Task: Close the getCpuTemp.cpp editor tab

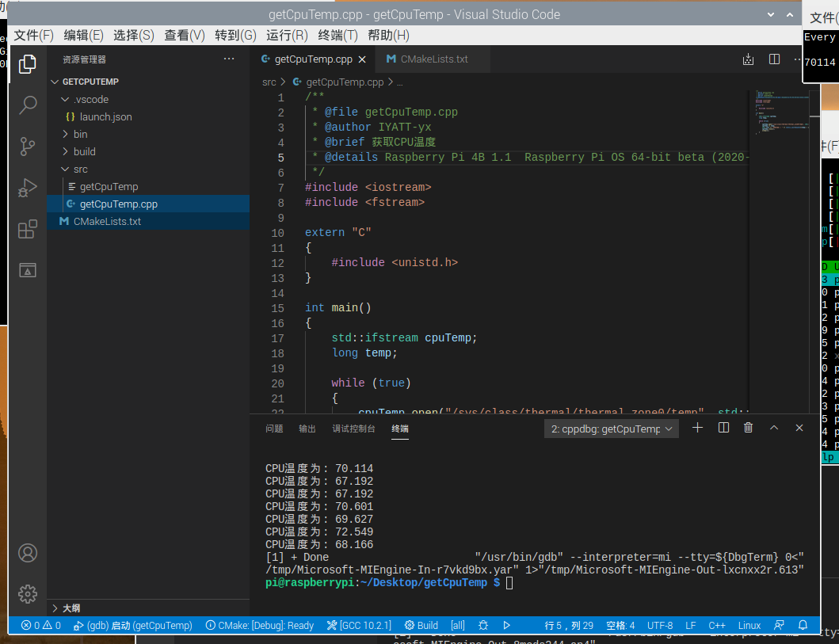Action: point(362,59)
